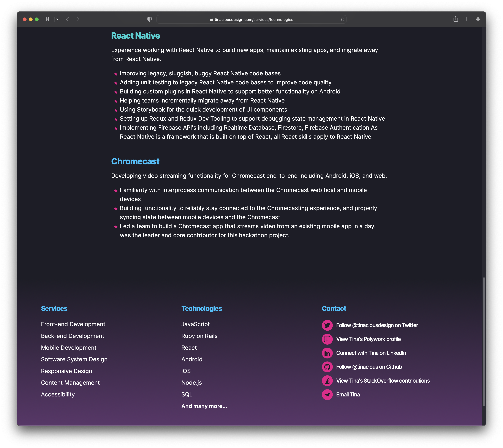Screen dimensions: 503x448
Task: Open Front-end Development service link
Action: (73, 324)
